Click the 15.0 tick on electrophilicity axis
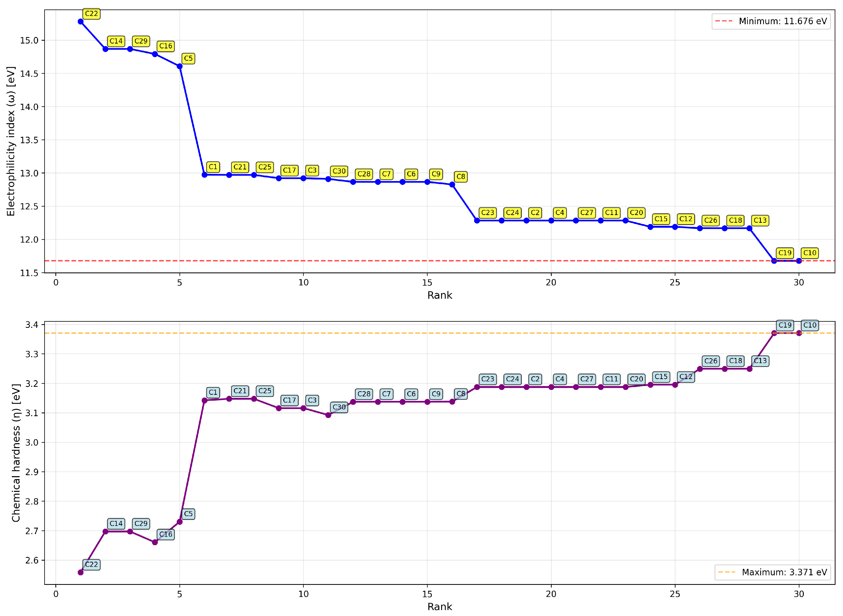Image resolution: width=843 pixels, height=616 pixels. point(29,41)
